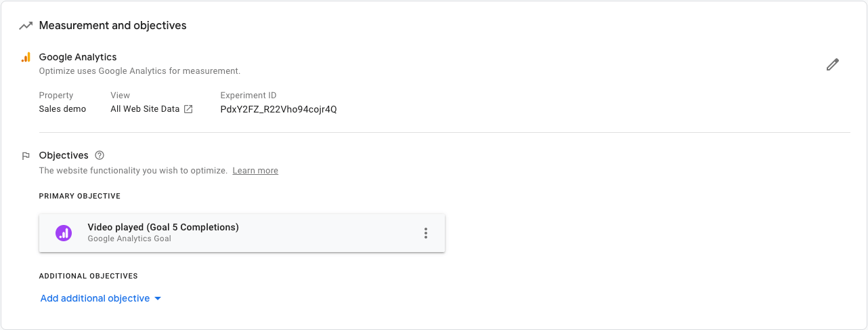Image resolution: width=868 pixels, height=330 pixels.
Task: Open the All Web Site Data view
Action: pos(145,109)
